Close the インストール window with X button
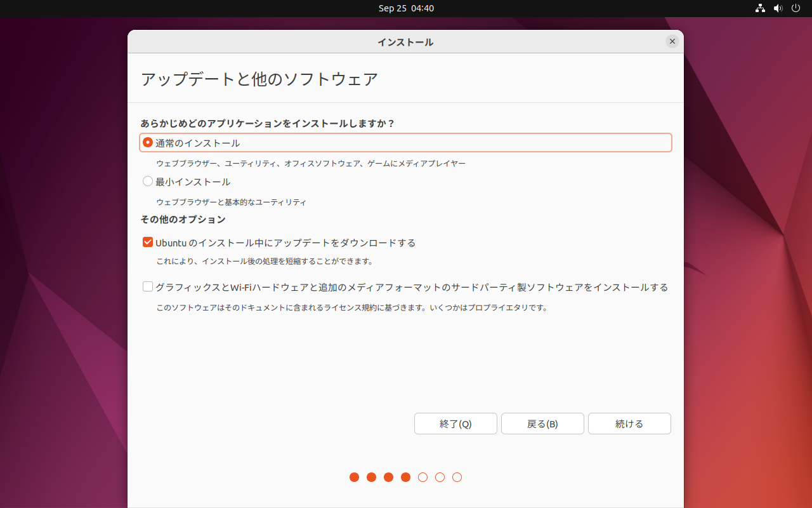Image resolution: width=812 pixels, height=508 pixels. [x=672, y=41]
